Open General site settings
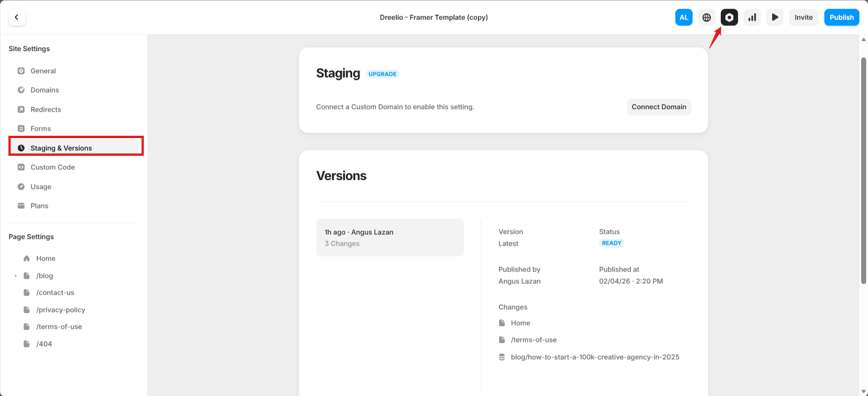This screenshot has height=396, width=868. (x=74, y=71)
